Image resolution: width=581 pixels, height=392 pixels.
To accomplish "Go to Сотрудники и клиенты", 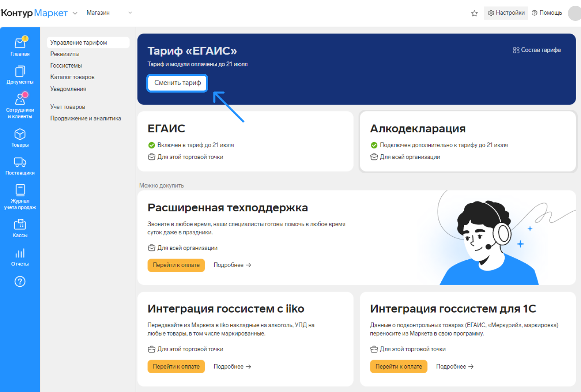I will (x=20, y=106).
